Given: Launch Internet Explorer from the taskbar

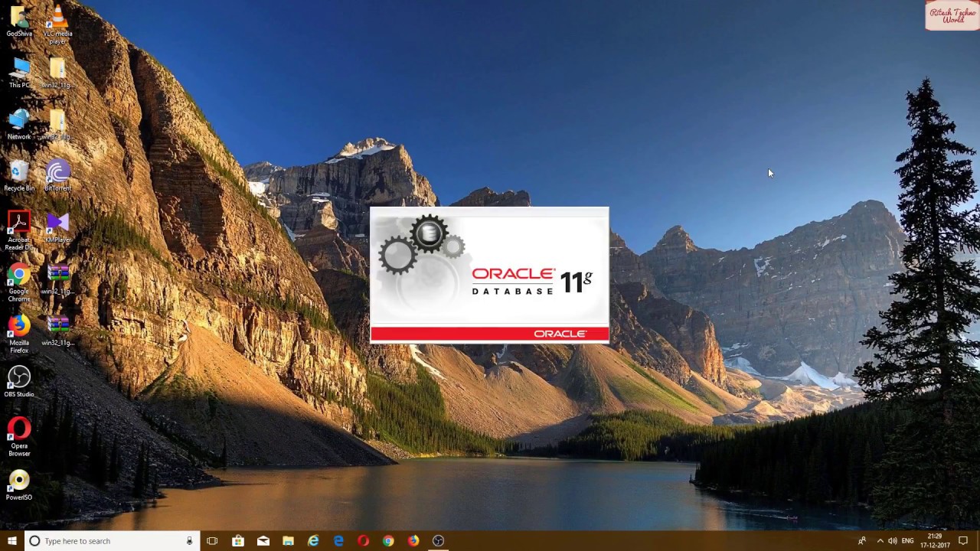Looking at the screenshot, I should [x=313, y=541].
